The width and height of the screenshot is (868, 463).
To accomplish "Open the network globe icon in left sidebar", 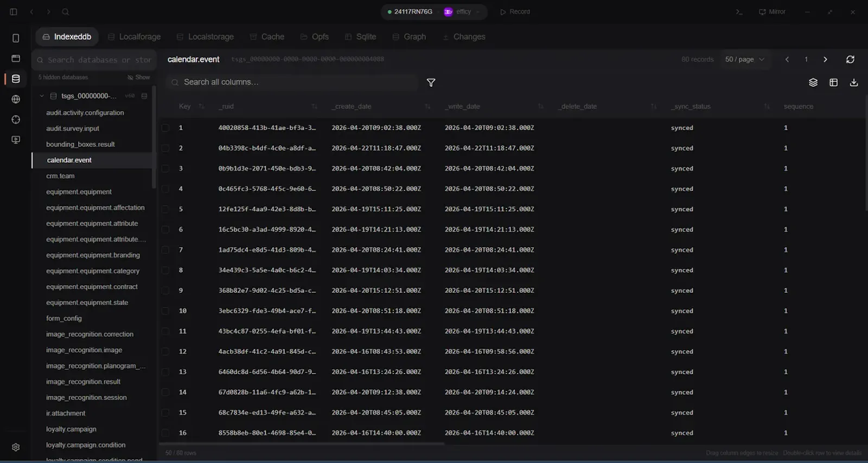I will (16, 99).
